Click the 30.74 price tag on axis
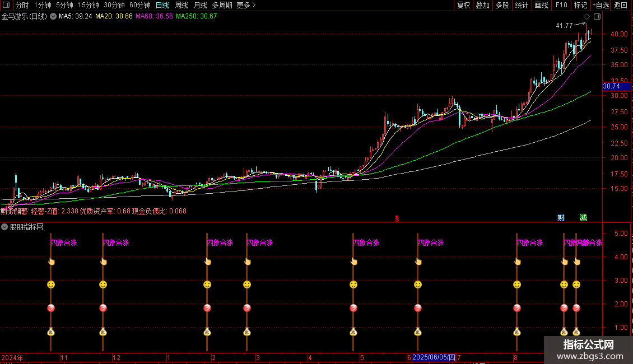 [x=616, y=86]
